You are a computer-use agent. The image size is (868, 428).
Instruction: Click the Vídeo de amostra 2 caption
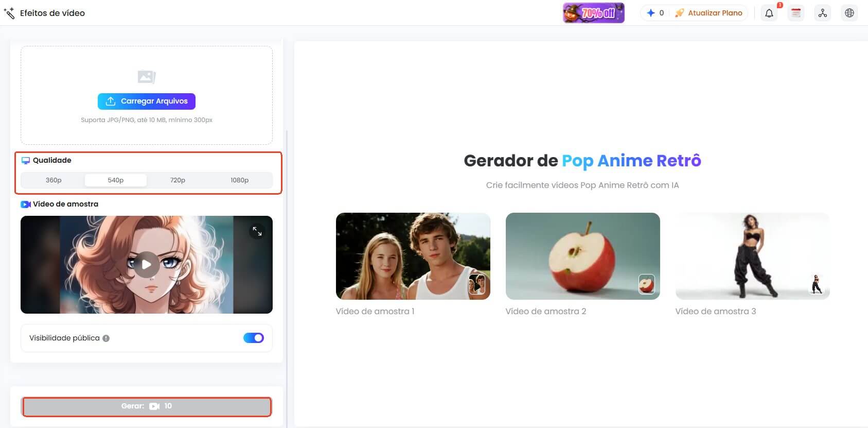(546, 311)
